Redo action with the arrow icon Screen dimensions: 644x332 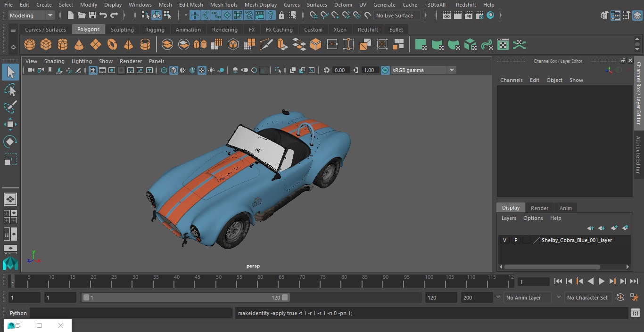point(114,16)
